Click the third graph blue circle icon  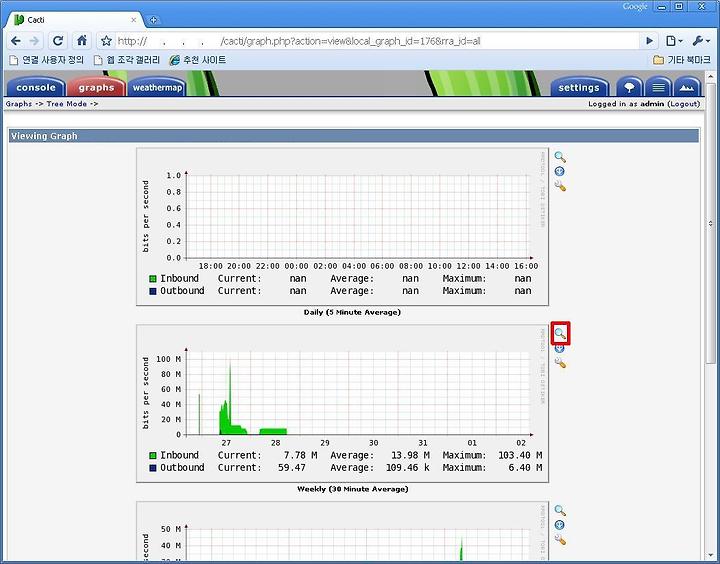[559, 525]
